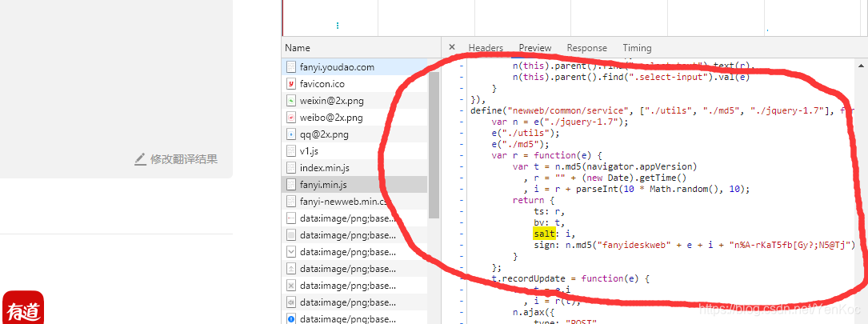This screenshot has width=868, height=324.
Task: Click the fanyi.min.js document icon
Action: 291,185
